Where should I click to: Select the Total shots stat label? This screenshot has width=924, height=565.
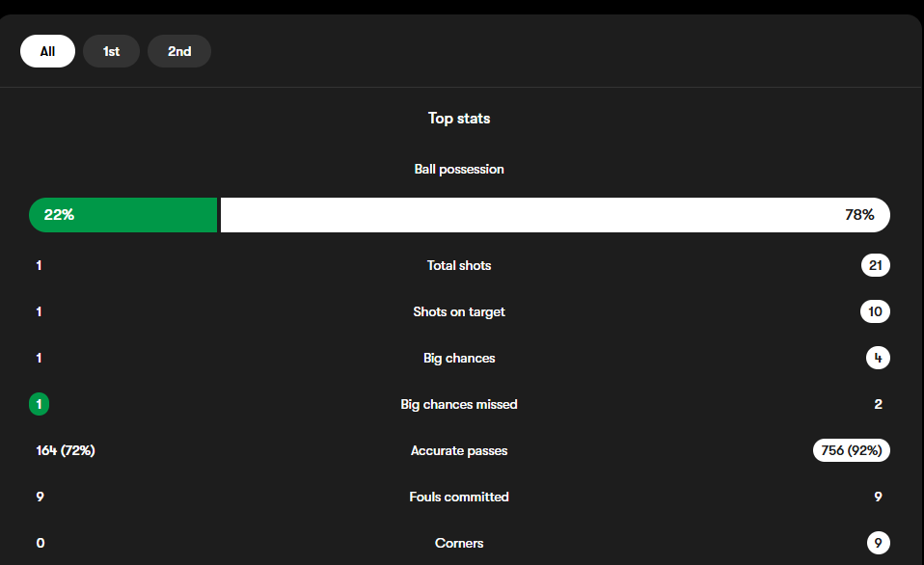tap(459, 265)
